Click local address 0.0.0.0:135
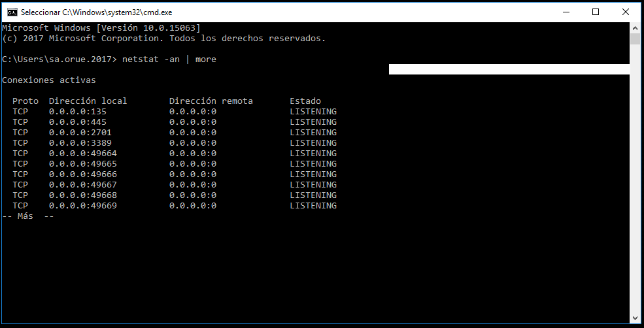Image resolution: width=644 pixels, height=328 pixels. [x=78, y=112]
